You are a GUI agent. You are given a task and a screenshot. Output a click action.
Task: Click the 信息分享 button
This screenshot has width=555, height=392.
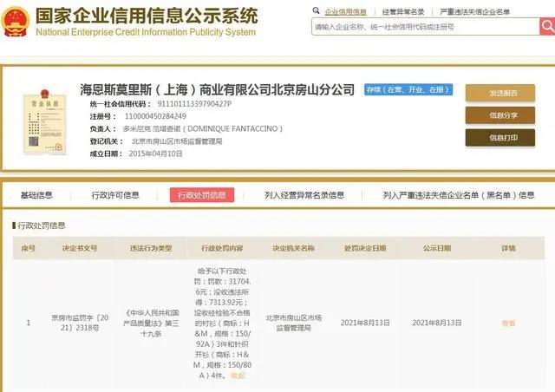point(500,115)
